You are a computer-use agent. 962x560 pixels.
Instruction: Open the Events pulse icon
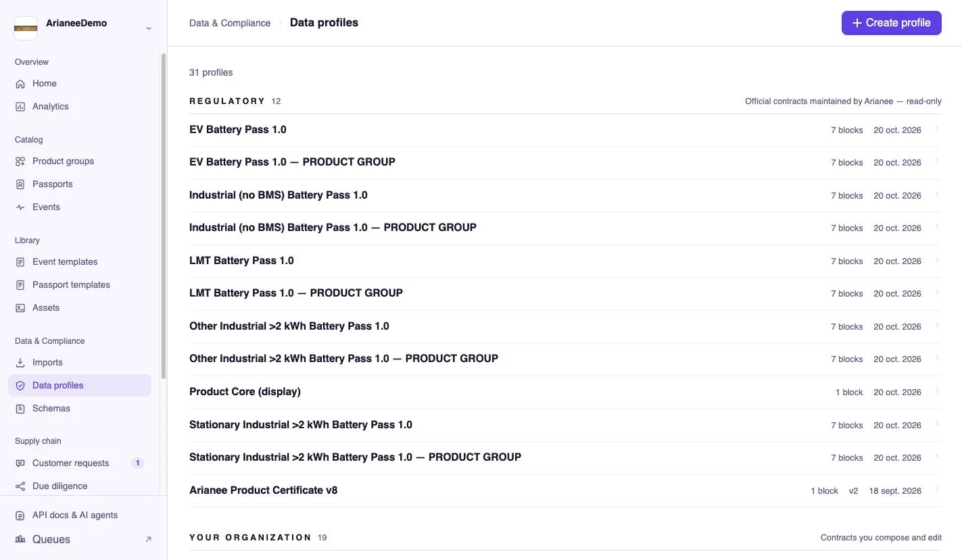tap(20, 207)
